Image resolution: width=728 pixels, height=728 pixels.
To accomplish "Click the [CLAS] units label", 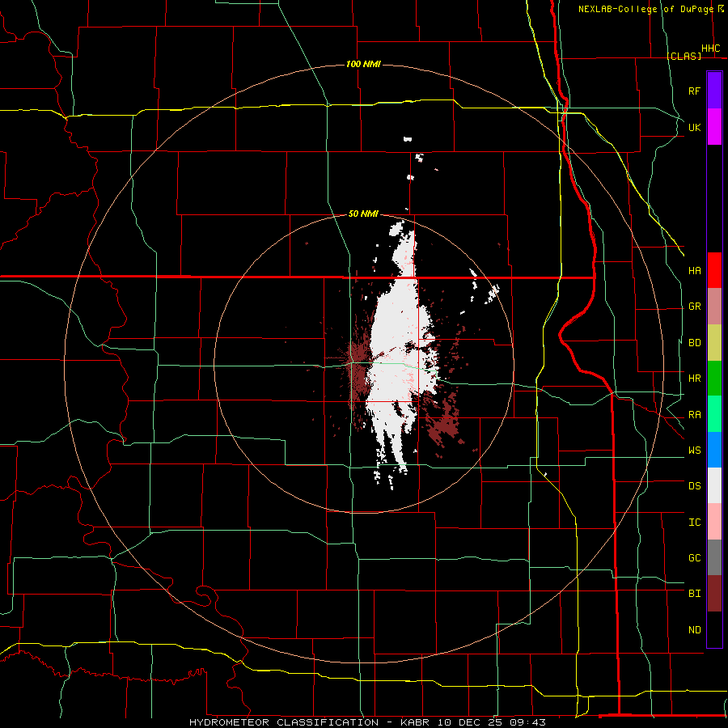I will point(684,56).
